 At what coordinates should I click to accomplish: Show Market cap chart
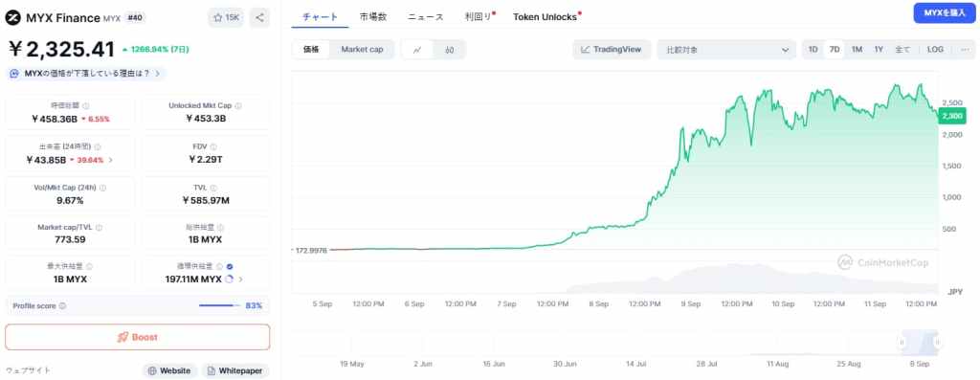(362, 50)
